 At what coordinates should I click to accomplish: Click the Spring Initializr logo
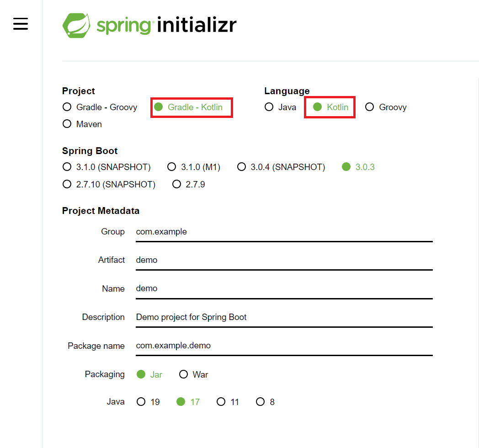(x=149, y=25)
